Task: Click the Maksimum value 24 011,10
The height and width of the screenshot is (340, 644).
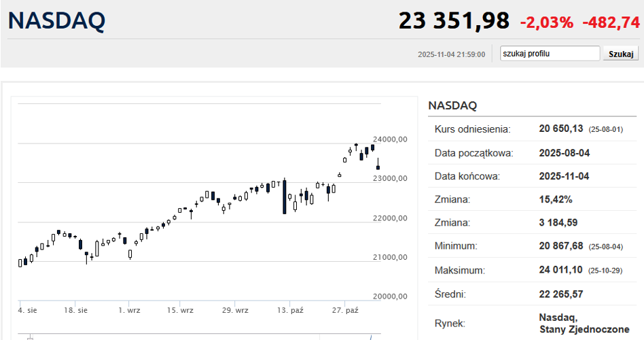Action: pos(560,270)
